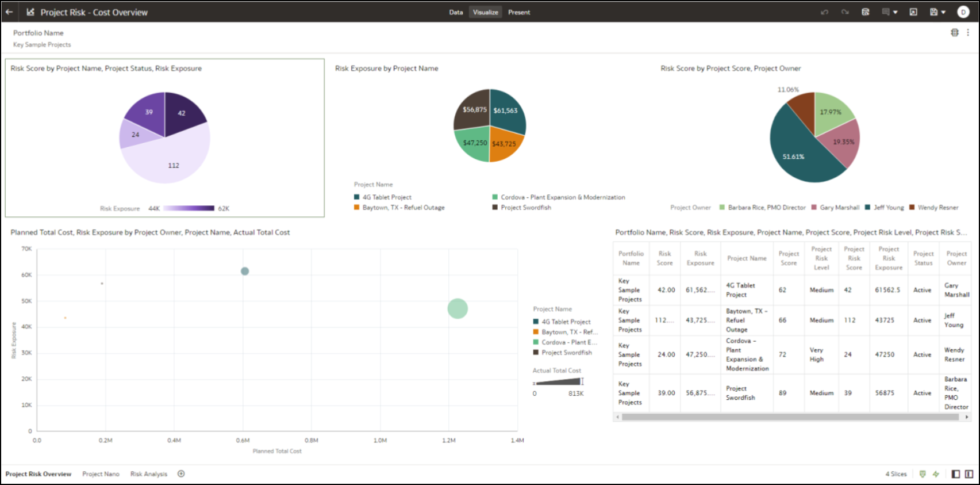Image resolution: width=980 pixels, height=485 pixels.
Task: Sort by Risk Score column header
Action: point(665,258)
